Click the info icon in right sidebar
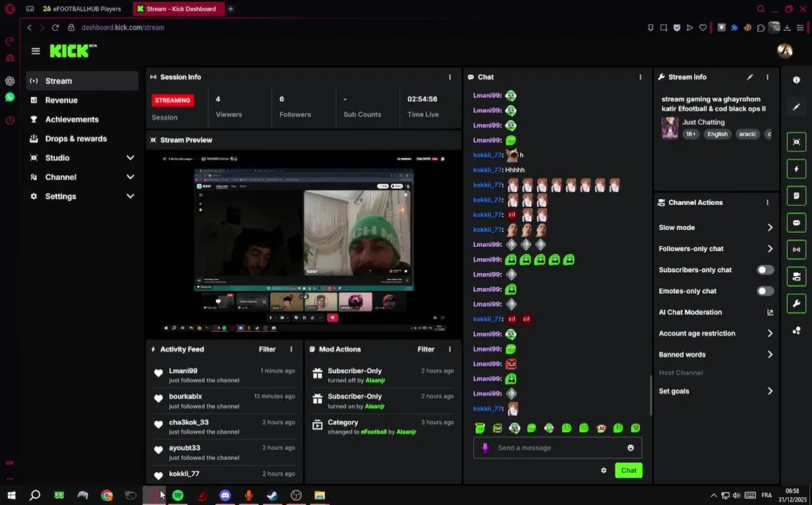The image size is (812, 505). (797, 80)
